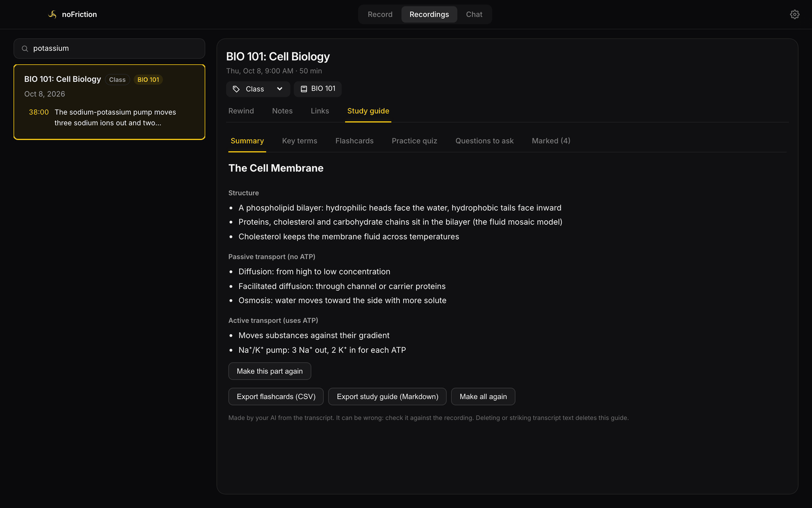Image resolution: width=812 pixels, height=508 pixels.
Task: Click the search magnifier icon
Action: [25, 49]
